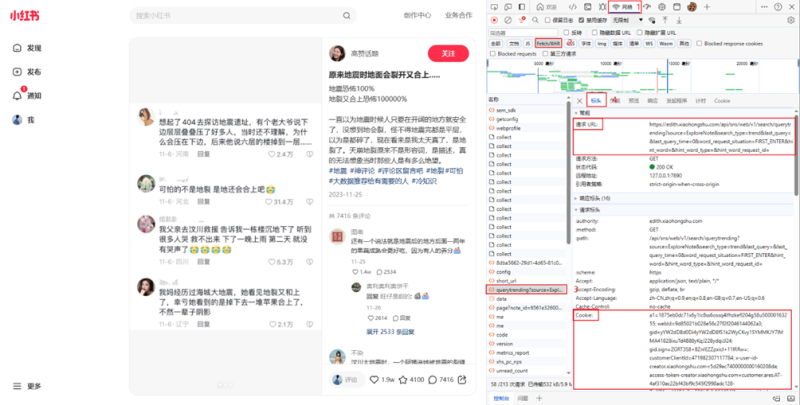Screen dimensions: 800x405
Task: Open the 更多 hamburger menu
Action: click(x=27, y=386)
